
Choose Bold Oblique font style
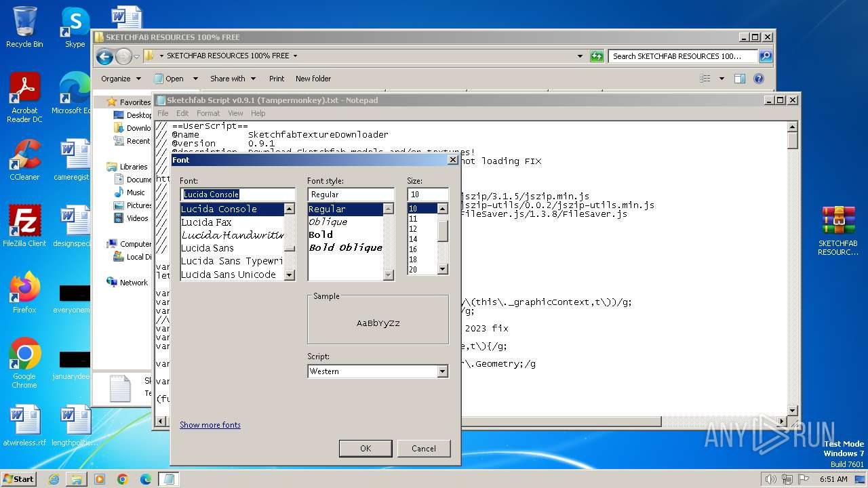coord(346,248)
